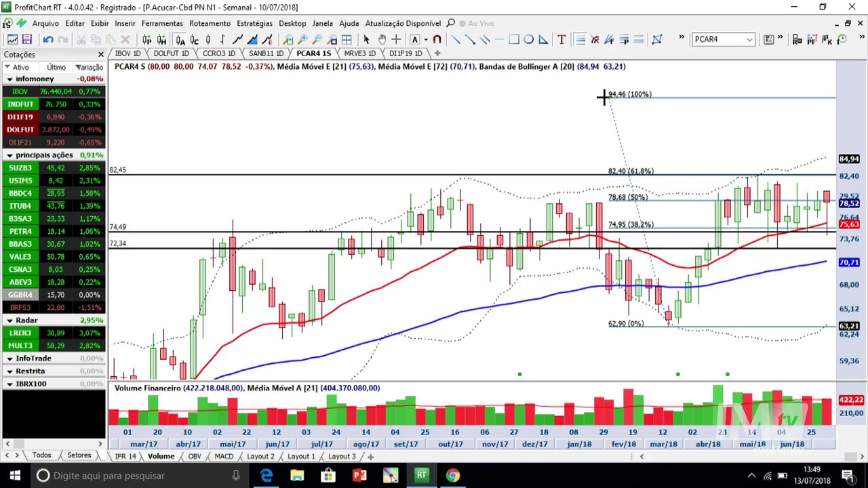
Task: Open the PCAR4 ticker dropdown
Action: click(749, 39)
